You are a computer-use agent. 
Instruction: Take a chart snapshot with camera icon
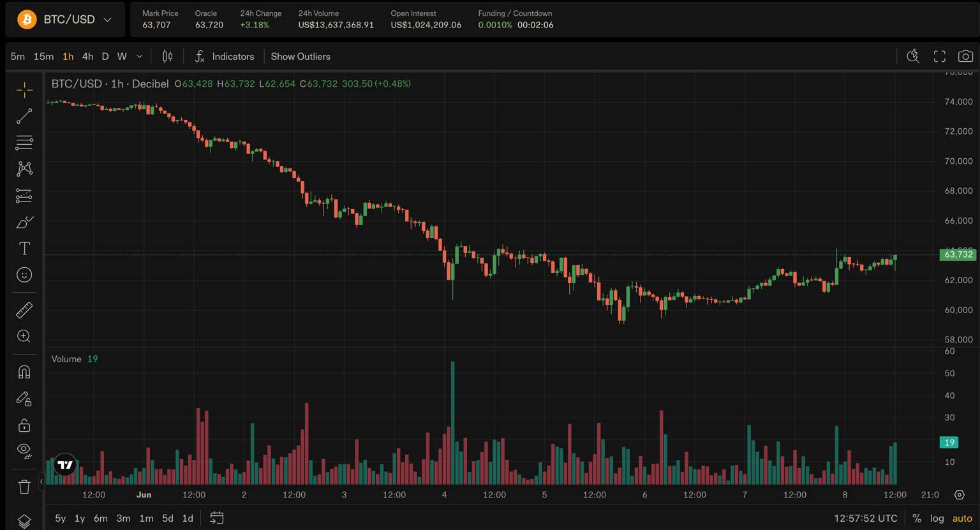tap(965, 56)
